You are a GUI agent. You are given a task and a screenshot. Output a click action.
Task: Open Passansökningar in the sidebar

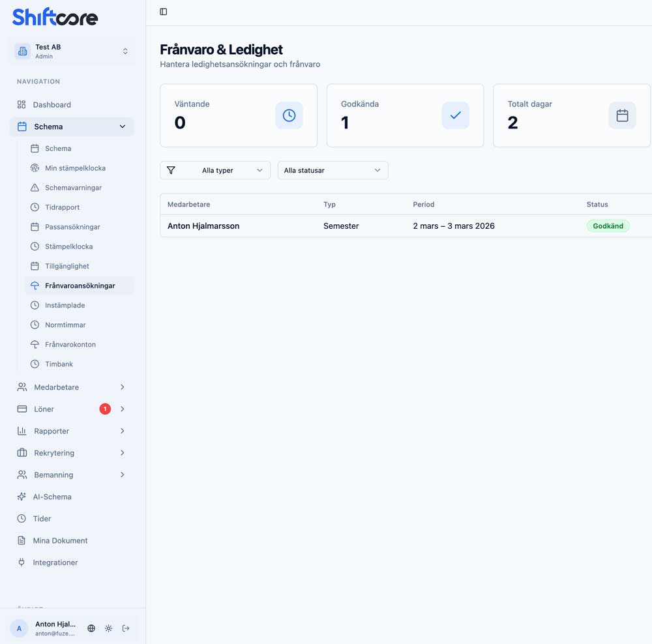(x=79, y=227)
